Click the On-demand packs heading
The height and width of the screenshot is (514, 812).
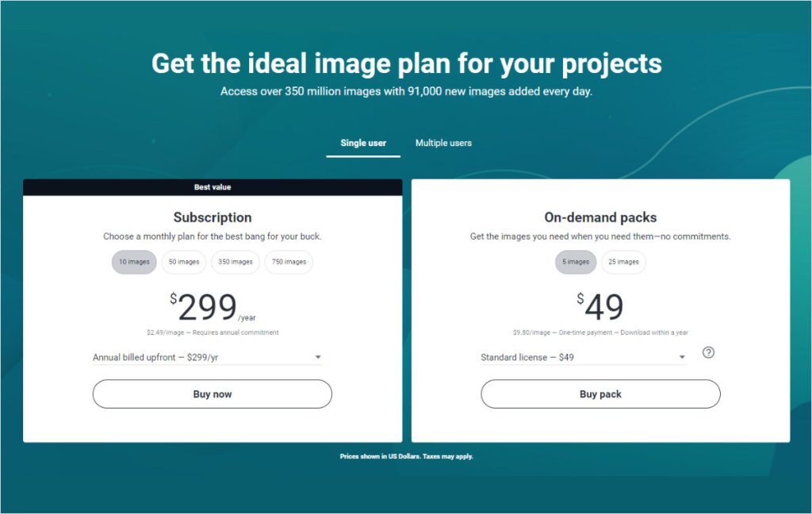(600, 217)
